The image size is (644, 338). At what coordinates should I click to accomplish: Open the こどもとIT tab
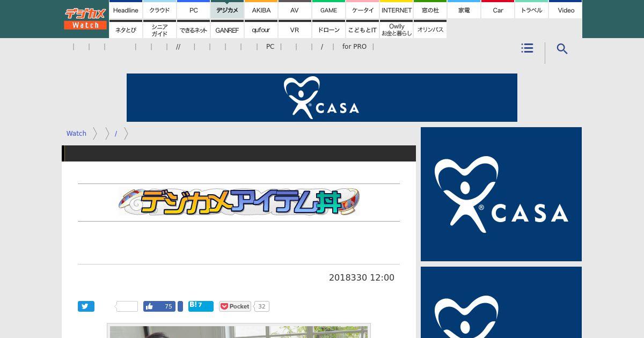pyautogui.click(x=362, y=30)
